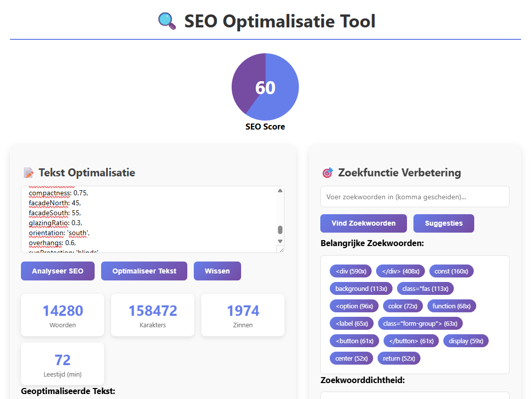Image resolution: width=532 pixels, height=399 pixels.
Task: Click the SEO score pie chart
Action: pos(265,87)
